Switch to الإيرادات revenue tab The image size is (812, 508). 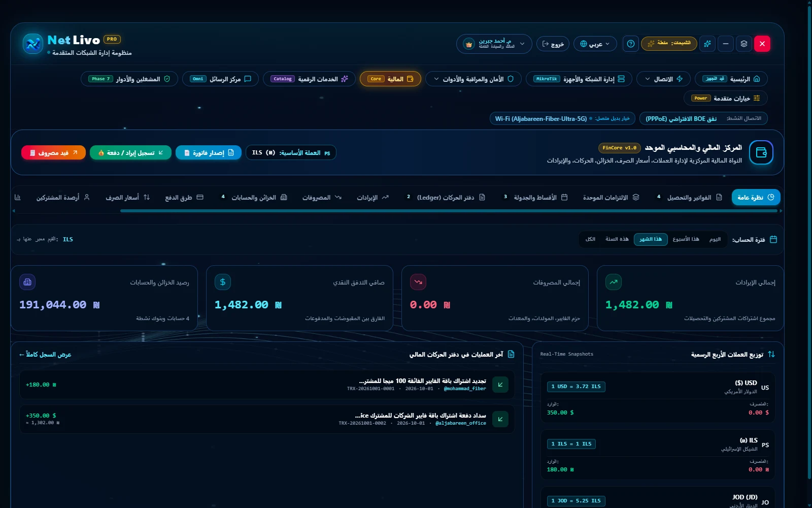373,197
